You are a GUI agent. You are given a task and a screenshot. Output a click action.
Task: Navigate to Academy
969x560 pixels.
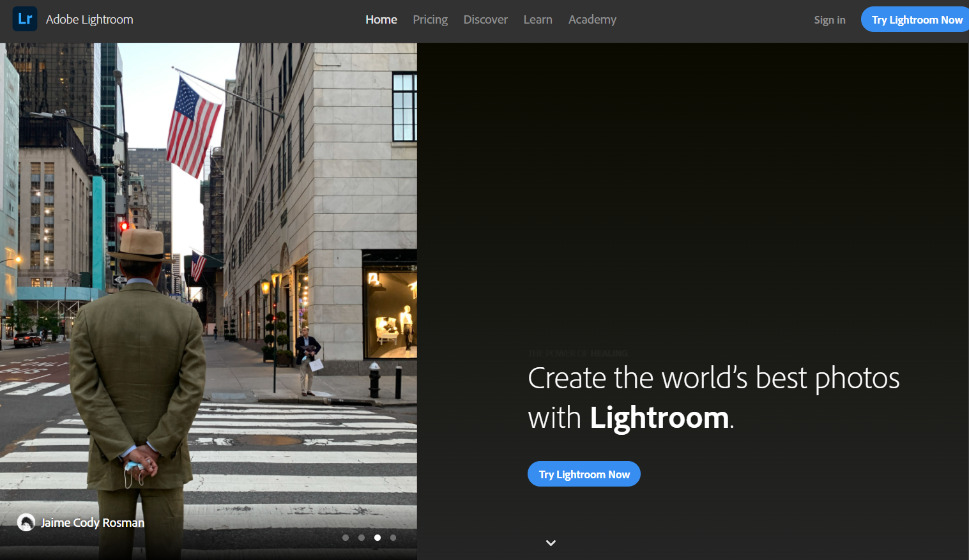point(593,20)
